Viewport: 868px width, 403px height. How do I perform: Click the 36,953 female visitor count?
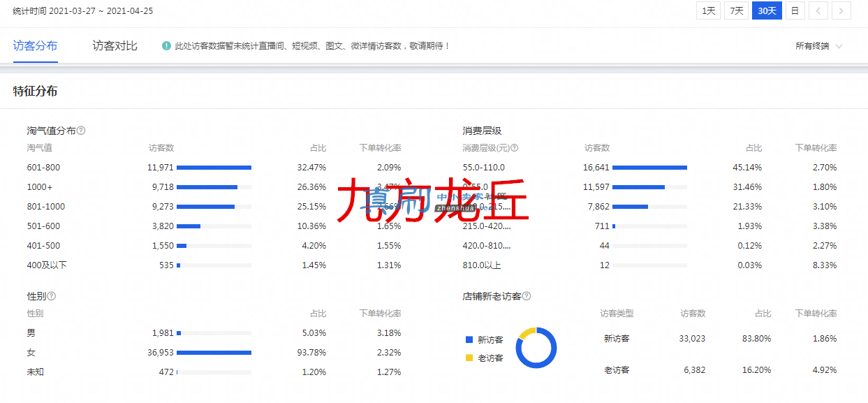(x=161, y=353)
